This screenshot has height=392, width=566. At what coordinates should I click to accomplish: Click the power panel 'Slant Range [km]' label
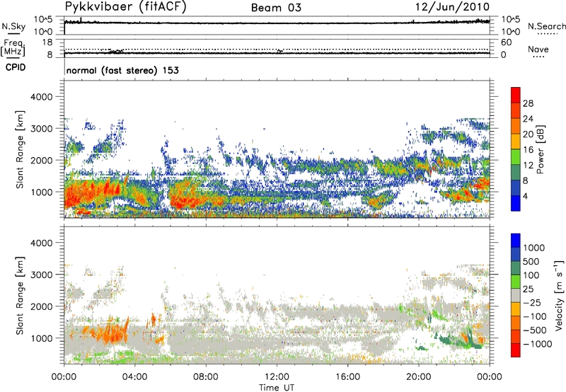pyautogui.click(x=20, y=149)
